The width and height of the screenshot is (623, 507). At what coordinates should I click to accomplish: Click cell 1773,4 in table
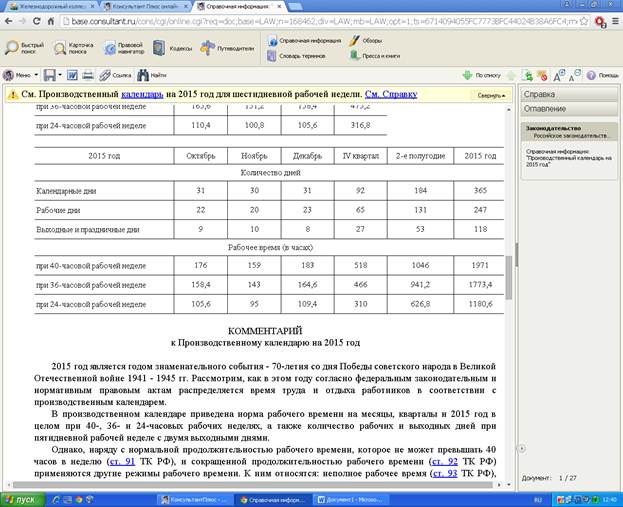coord(480,284)
